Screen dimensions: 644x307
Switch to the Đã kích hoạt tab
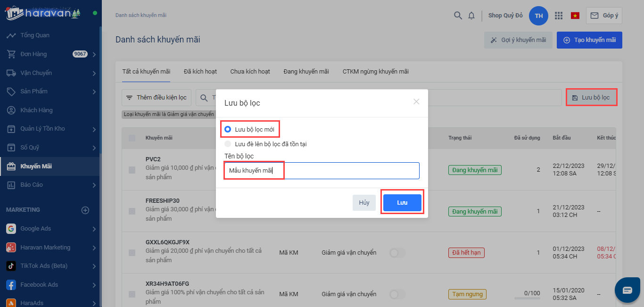(x=200, y=72)
